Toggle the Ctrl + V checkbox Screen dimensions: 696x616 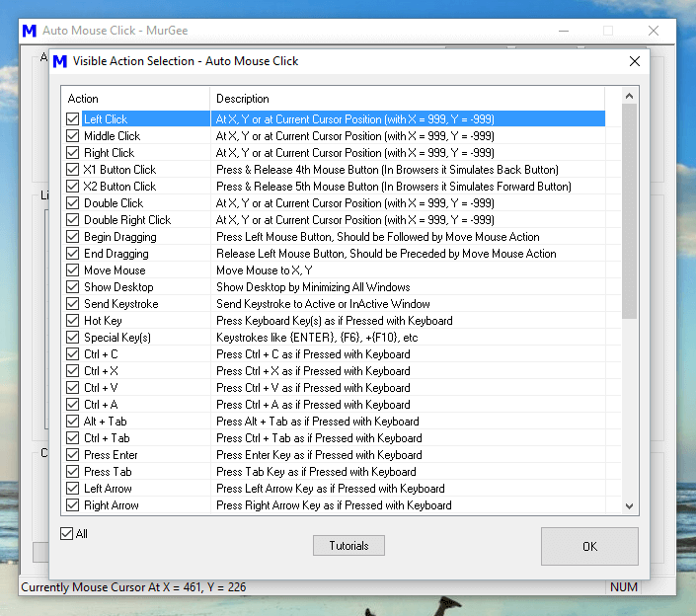coord(72,388)
